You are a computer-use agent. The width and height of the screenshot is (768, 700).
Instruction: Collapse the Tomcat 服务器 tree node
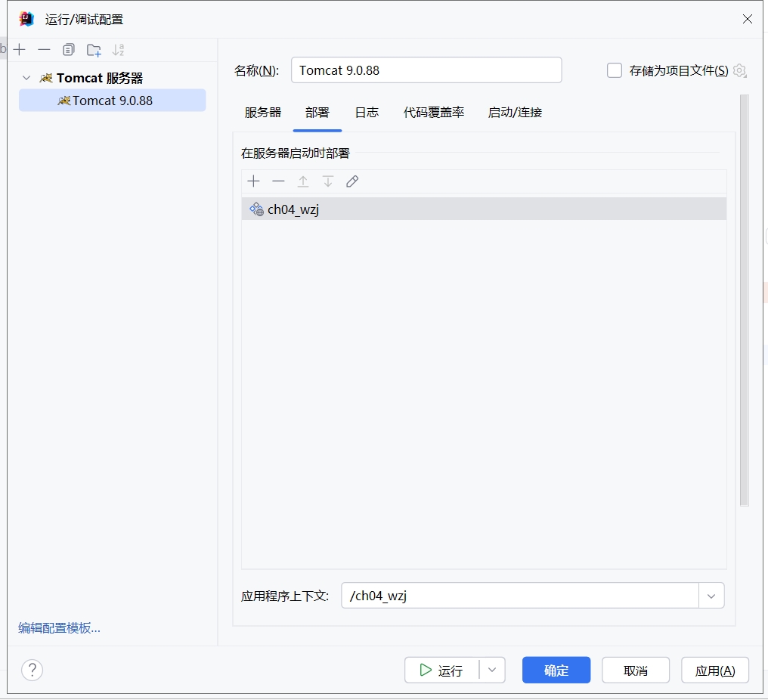27,78
